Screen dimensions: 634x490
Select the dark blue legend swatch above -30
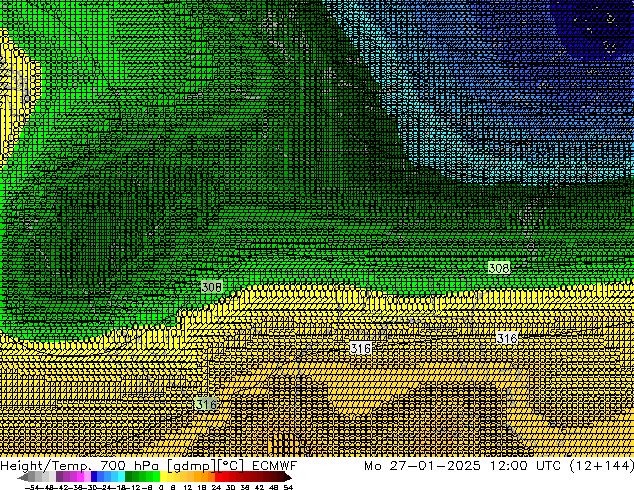click(94, 477)
